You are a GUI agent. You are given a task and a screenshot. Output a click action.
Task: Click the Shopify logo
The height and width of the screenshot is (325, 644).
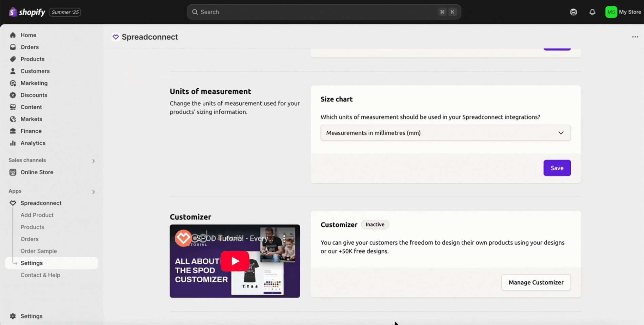[27, 12]
